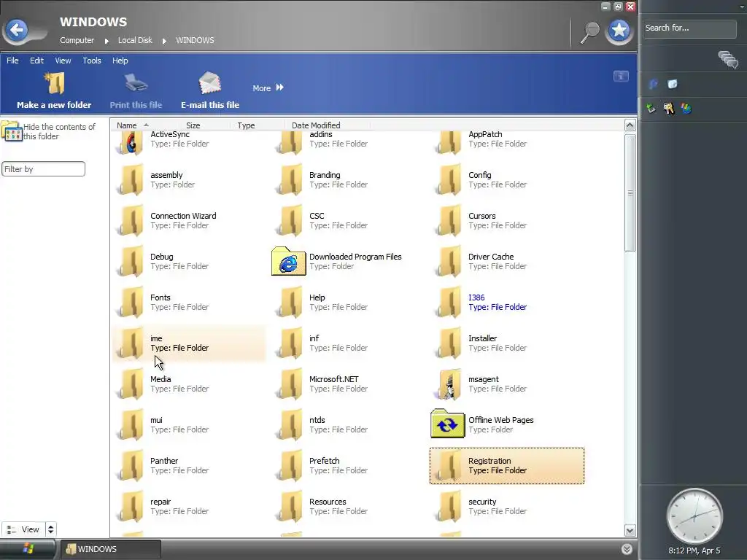This screenshot has height=560, width=747.
Task: Click scrollbar up arrow
Action: [x=630, y=125]
